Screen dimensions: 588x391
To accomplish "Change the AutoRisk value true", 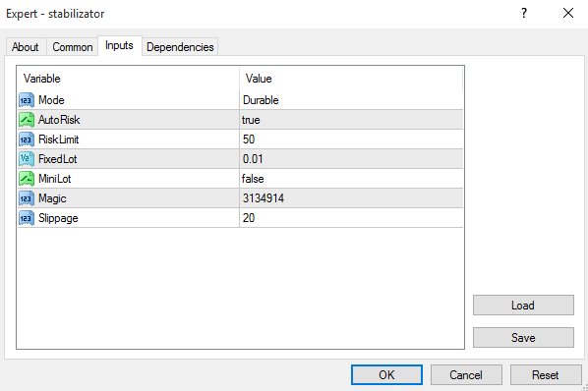I will 351,120.
